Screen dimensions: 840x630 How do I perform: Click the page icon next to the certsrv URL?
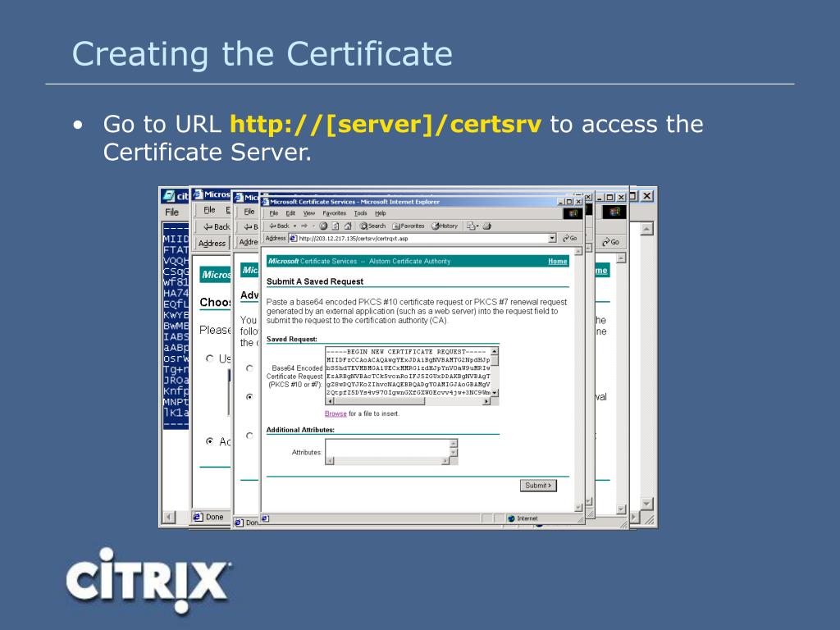click(293, 239)
